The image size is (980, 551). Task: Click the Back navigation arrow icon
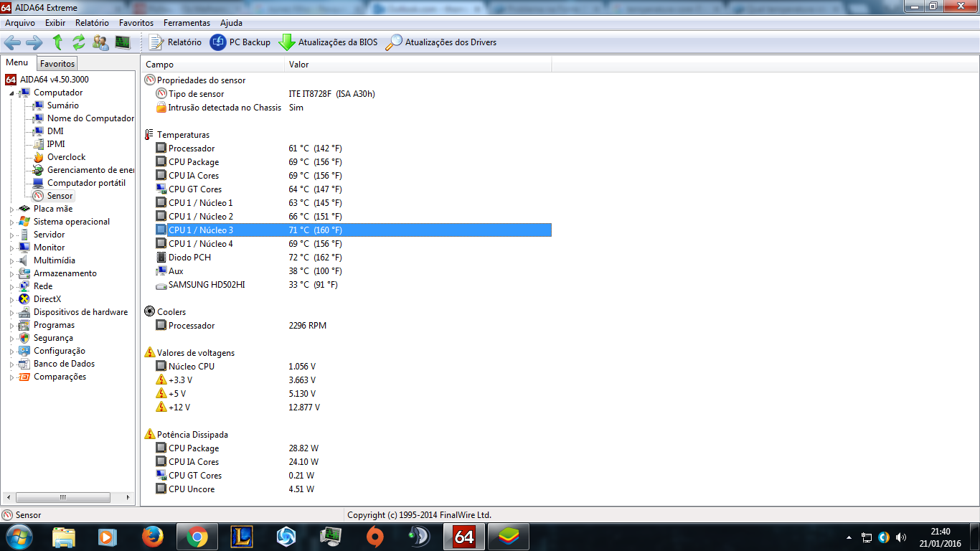(x=12, y=42)
